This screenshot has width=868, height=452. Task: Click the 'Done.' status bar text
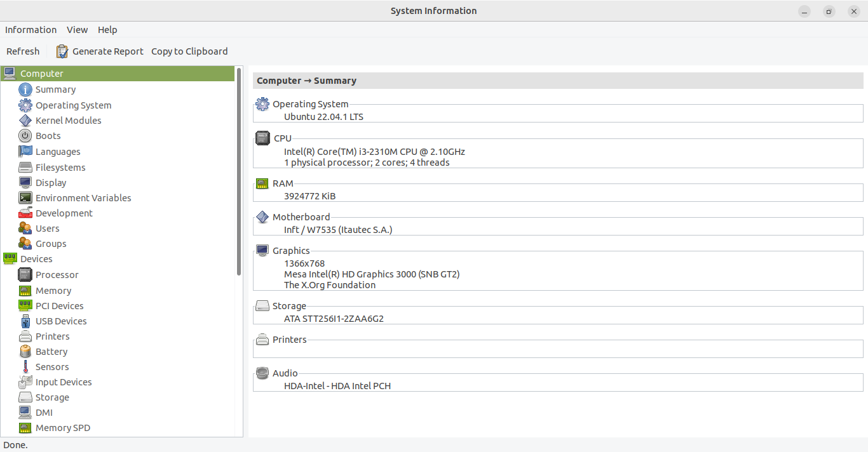(x=16, y=445)
